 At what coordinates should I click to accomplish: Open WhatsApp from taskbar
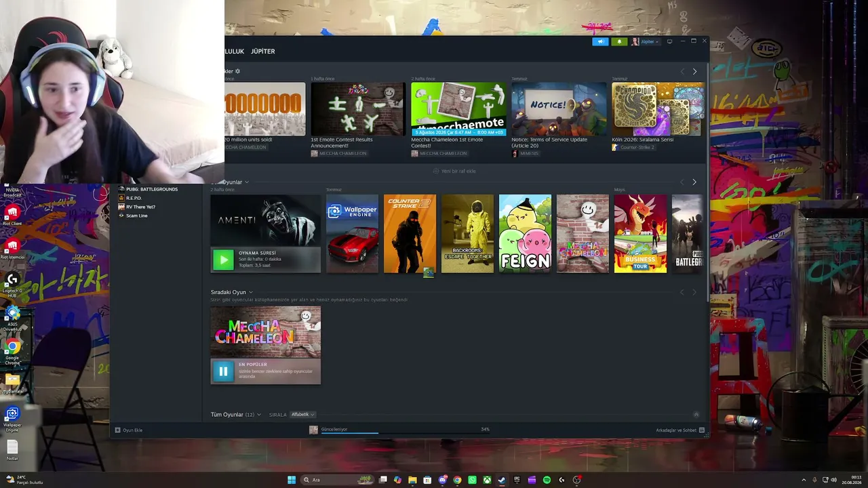473,480
